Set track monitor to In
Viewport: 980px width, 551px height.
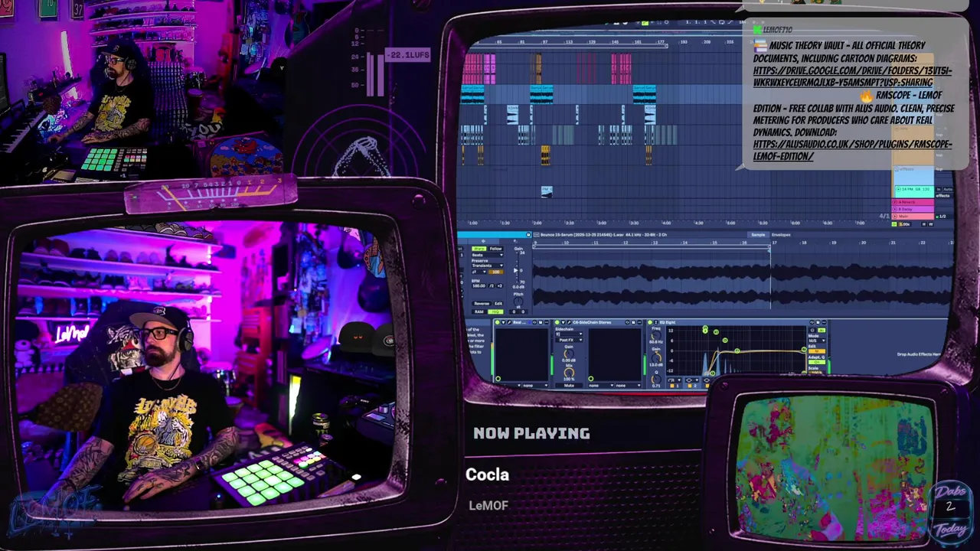939,189
